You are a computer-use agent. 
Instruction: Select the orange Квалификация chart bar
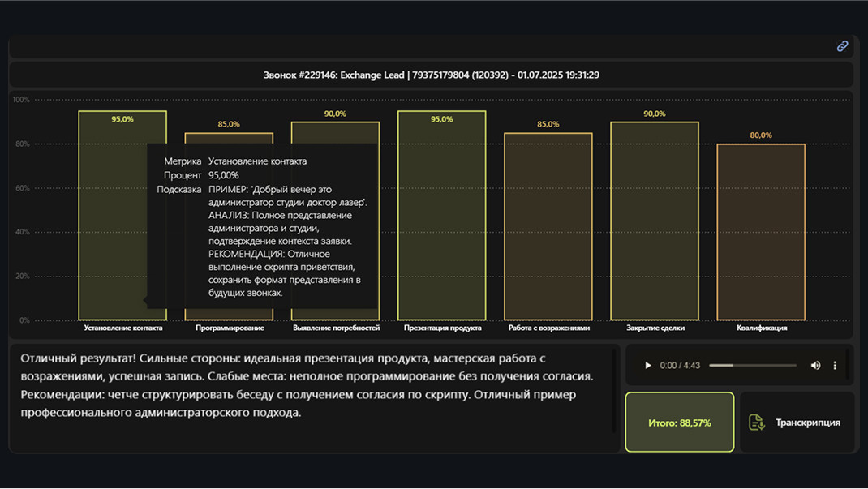click(x=760, y=232)
